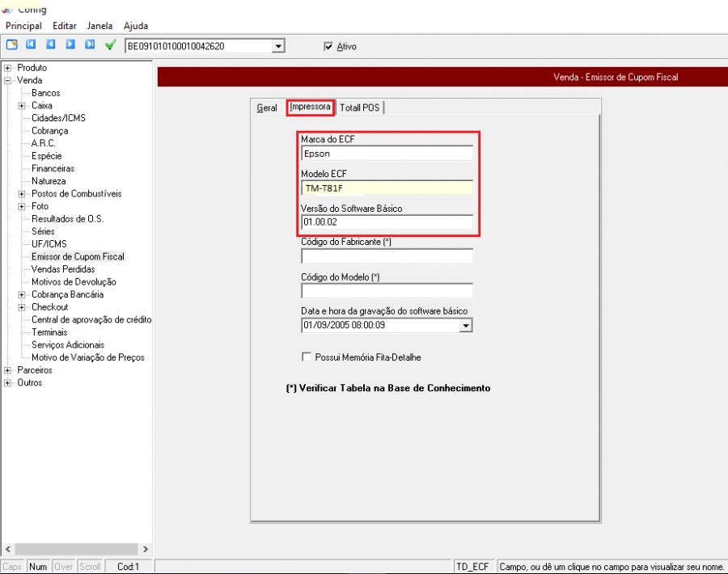The image size is (728, 574).
Task: Open the Ajuda menu
Action: tap(135, 26)
